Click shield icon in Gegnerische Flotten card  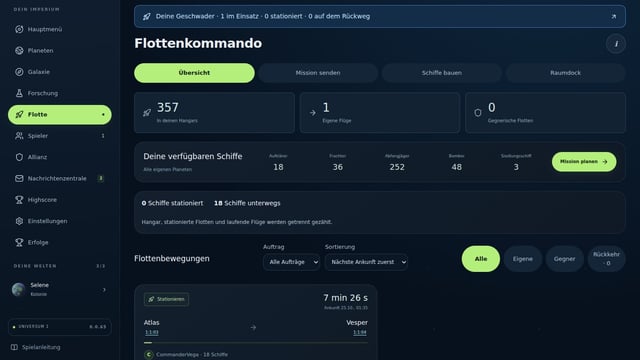pyautogui.click(x=478, y=113)
